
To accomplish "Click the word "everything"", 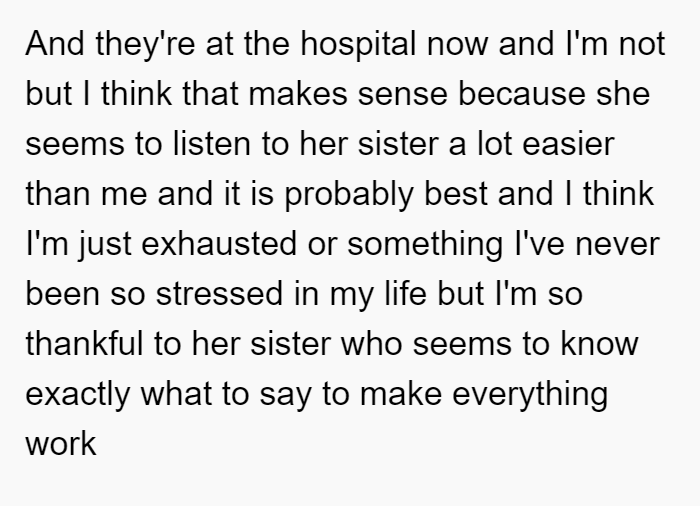I will [x=530, y=395].
